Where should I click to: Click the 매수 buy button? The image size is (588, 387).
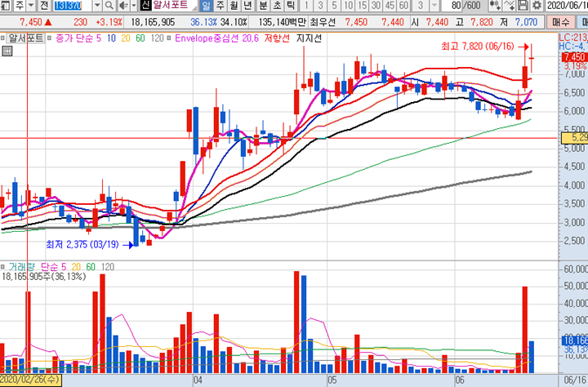pyautogui.click(x=560, y=22)
